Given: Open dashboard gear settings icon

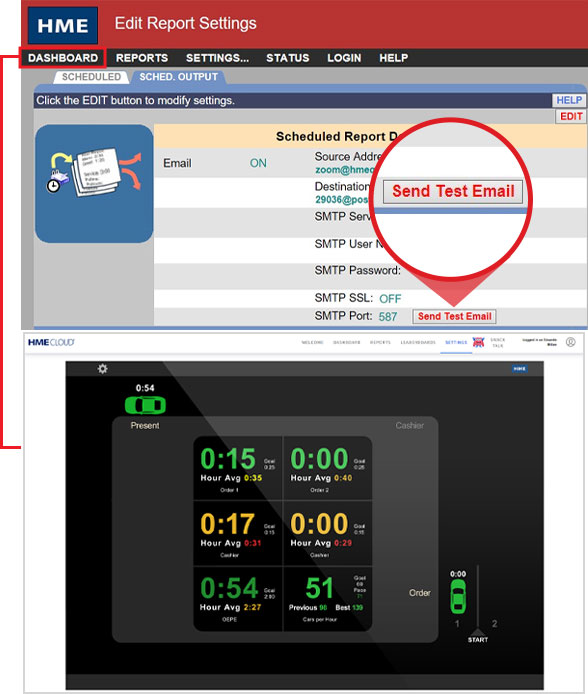Looking at the screenshot, I should coord(103,369).
